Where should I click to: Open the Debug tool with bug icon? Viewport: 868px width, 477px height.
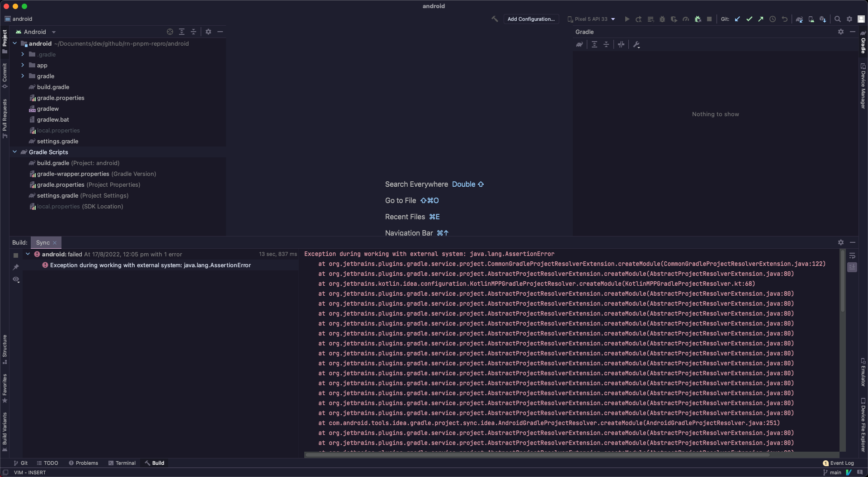pos(662,19)
